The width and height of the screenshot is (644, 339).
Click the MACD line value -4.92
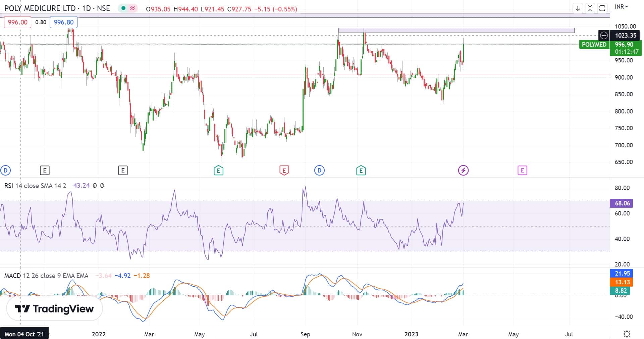coord(122,276)
